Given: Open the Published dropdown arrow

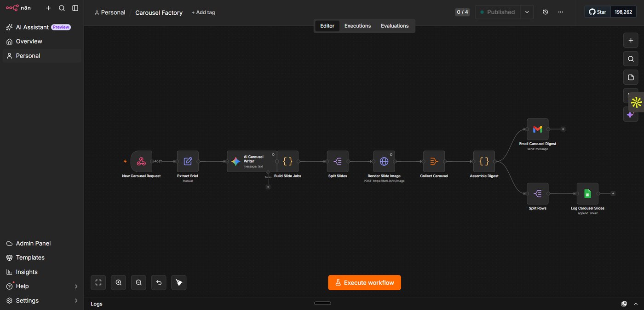Looking at the screenshot, I should click(527, 12).
